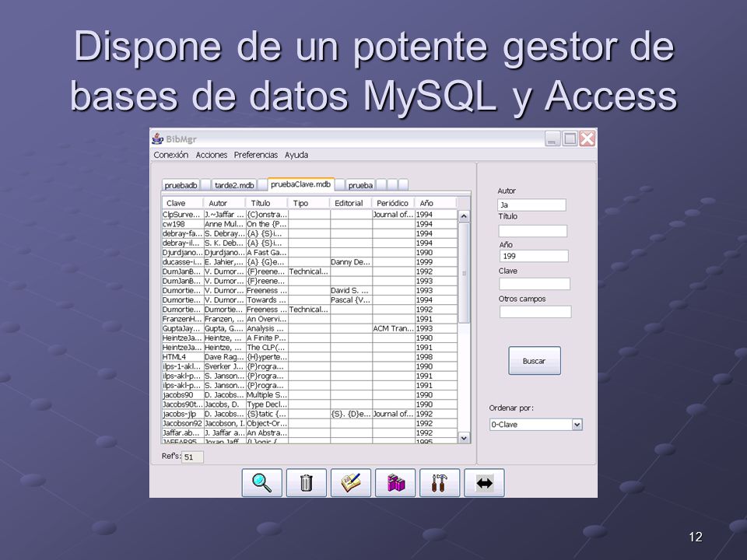This screenshot has width=747, height=560.
Task: Click the Djurdjano... key cell
Action: (183, 252)
